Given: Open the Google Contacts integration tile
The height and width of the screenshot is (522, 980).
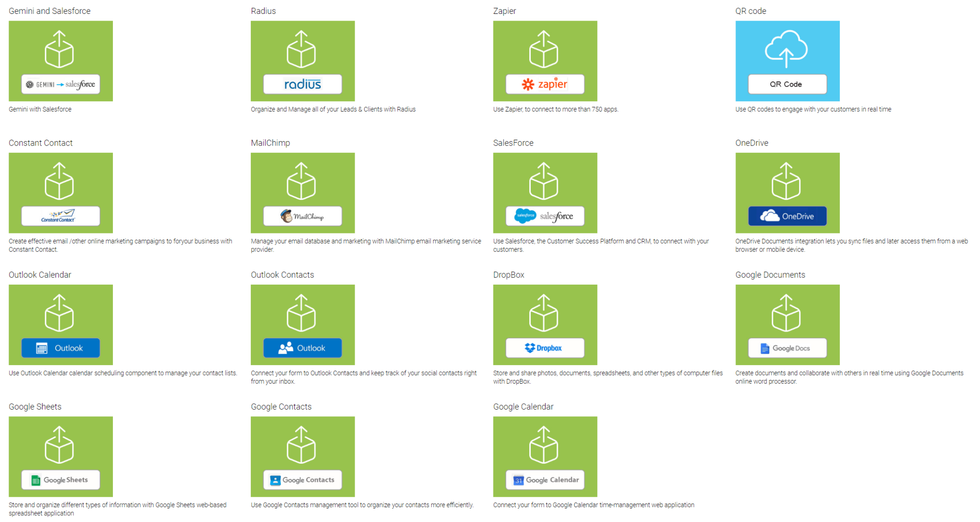Looking at the screenshot, I should (303, 456).
